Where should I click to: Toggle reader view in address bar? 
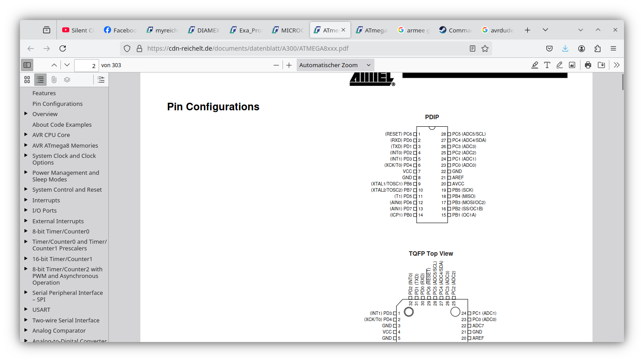[x=473, y=48]
